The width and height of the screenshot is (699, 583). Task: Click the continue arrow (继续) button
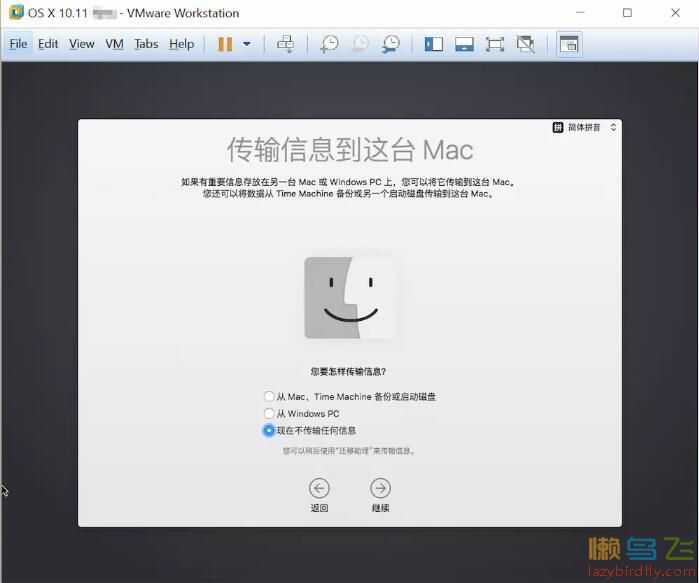[x=380, y=489]
